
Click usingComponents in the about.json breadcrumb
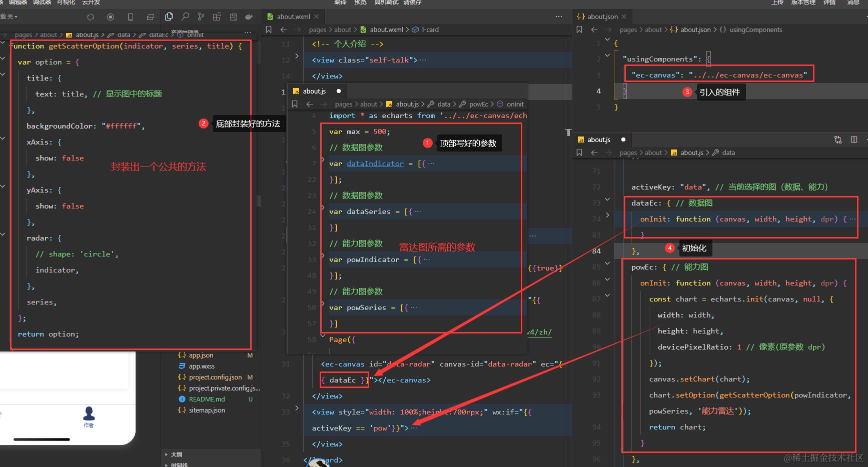(755, 29)
